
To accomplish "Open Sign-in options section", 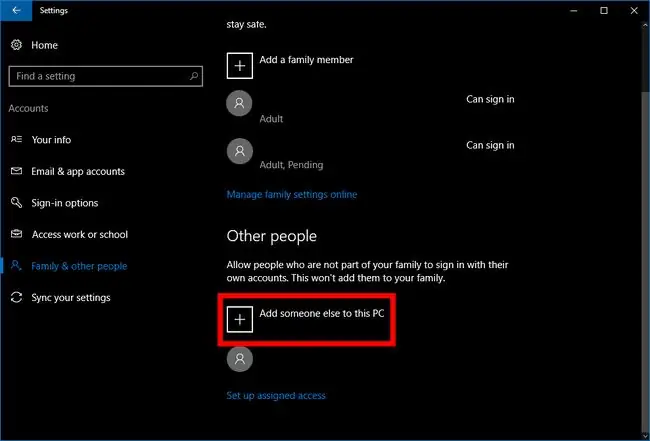I will pyautogui.click(x=65, y=203).
